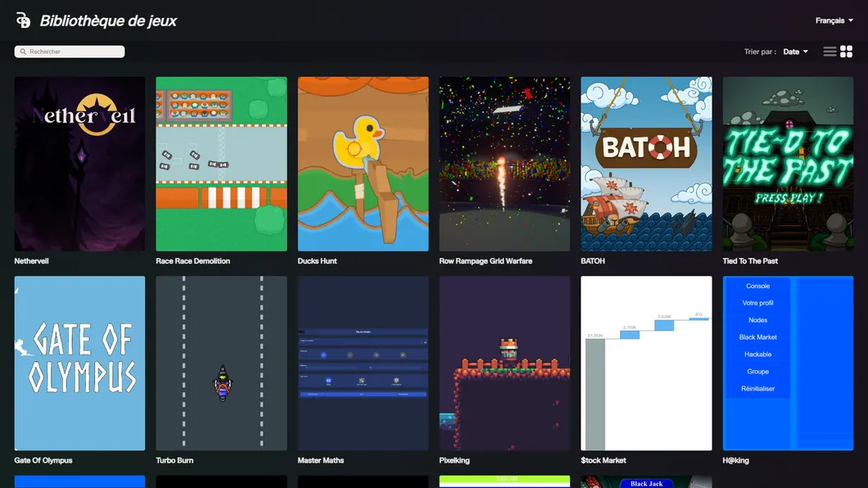
Task: Open the Pixelking game cover
Action: click(x=505, y=363)
